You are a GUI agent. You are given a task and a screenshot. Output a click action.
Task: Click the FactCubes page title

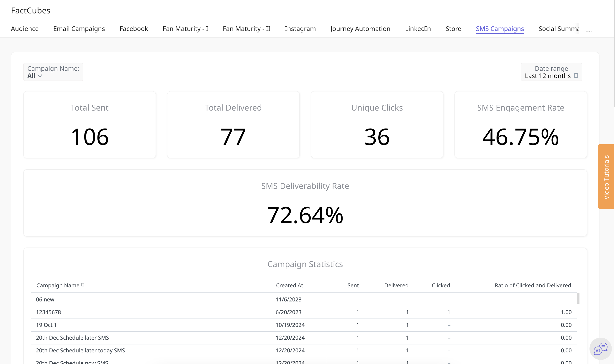31,10
